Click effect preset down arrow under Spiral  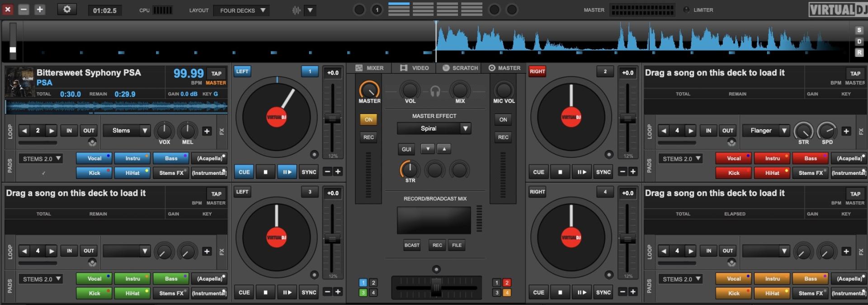[x=428, y=149]
